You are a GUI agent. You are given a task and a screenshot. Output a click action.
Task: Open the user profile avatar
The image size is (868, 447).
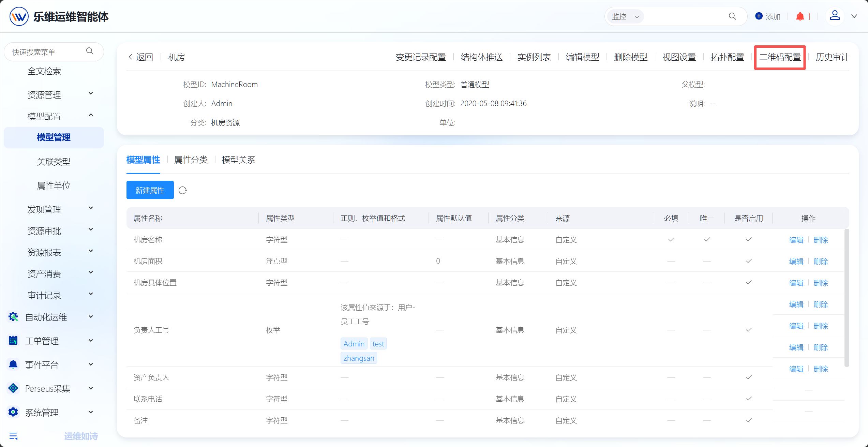pos(835,16)
